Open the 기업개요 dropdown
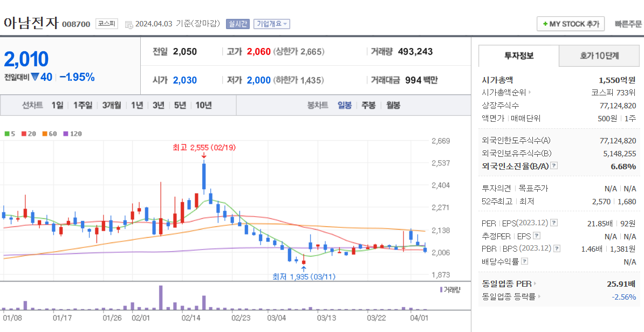Image resolution: width=644 pixels, height=332 pixels. 272,24
